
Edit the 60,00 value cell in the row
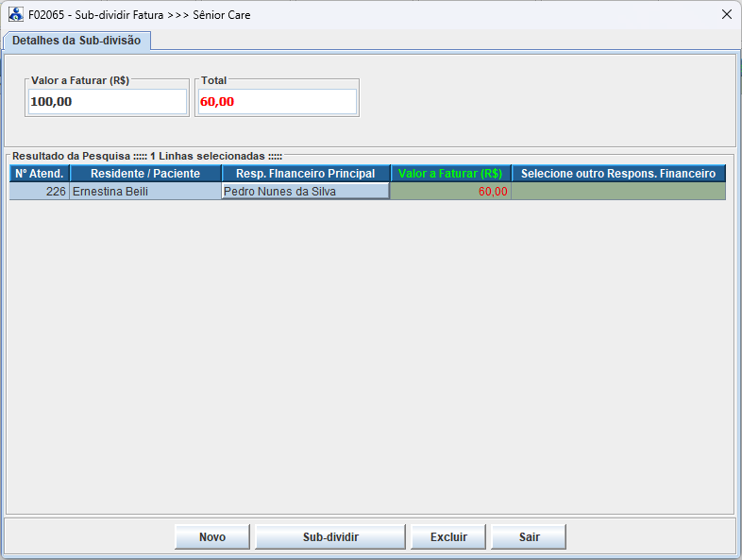point(450,192)
